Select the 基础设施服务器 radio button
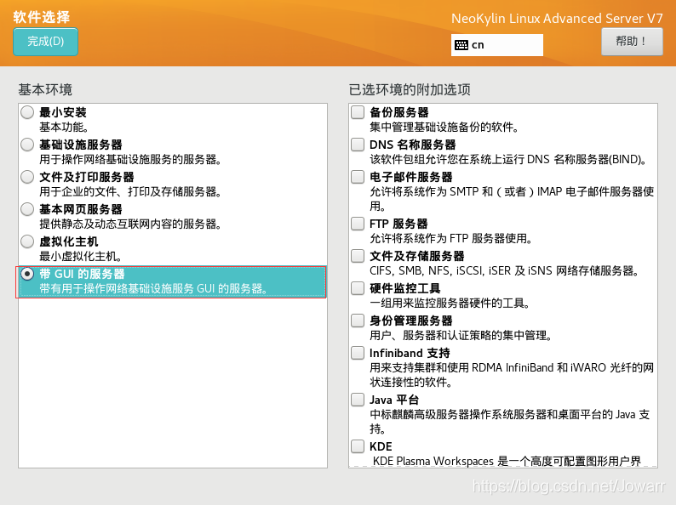The height and width of the screenshot is (505, 676). point(27,144)
